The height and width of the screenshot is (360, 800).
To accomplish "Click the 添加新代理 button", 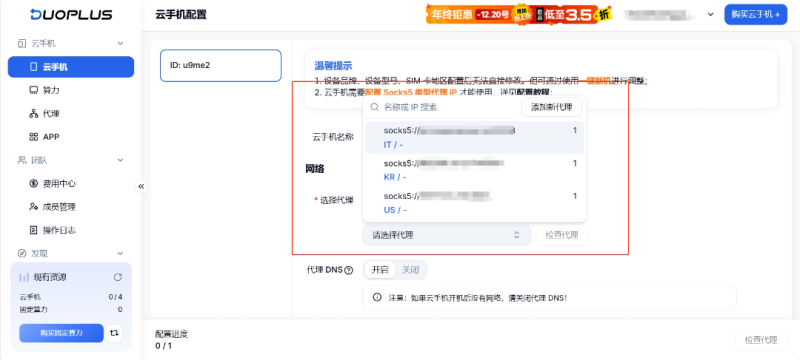I will [552, 108].
